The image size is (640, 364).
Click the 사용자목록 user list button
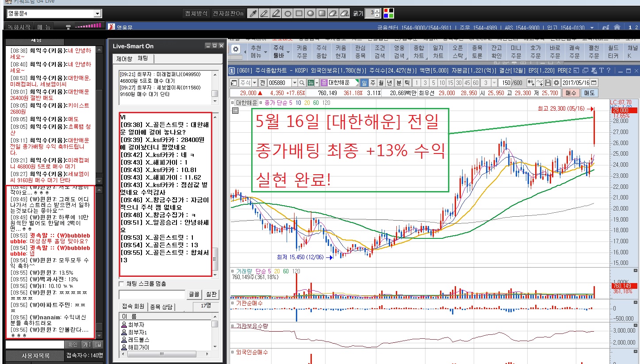36,356
